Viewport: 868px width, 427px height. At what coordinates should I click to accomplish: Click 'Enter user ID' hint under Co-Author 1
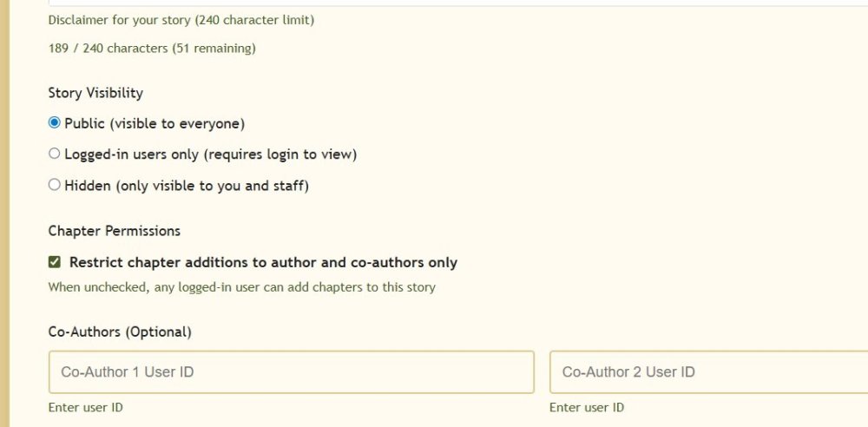point(85,408)
